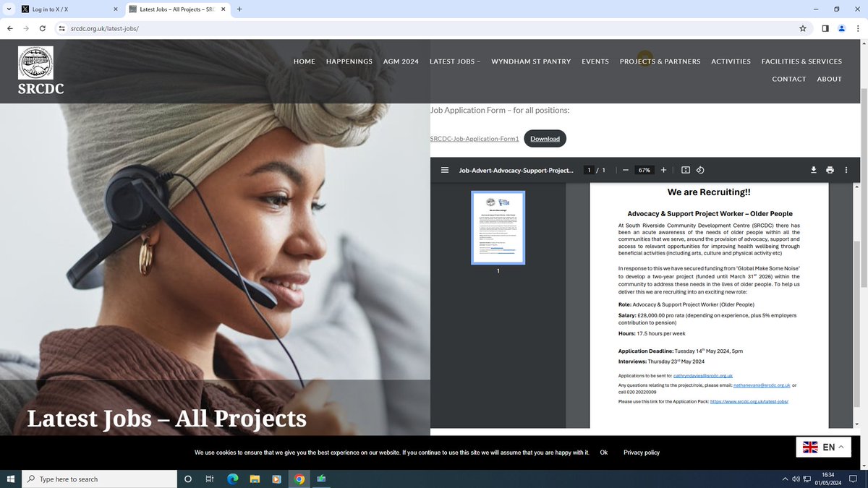Open notification center icon
The image size is (868, 488).
click(855, 479)
